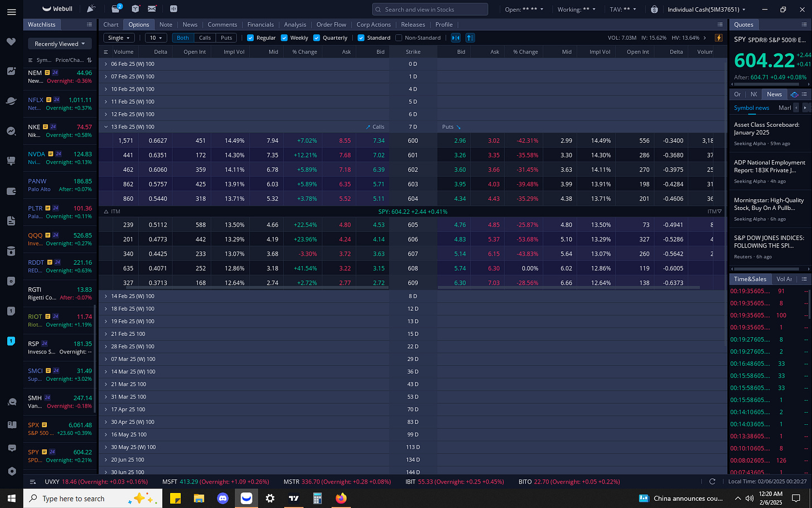
Task: Click the ticker bar menu icon at bottom left
Action: pos(33,482)
